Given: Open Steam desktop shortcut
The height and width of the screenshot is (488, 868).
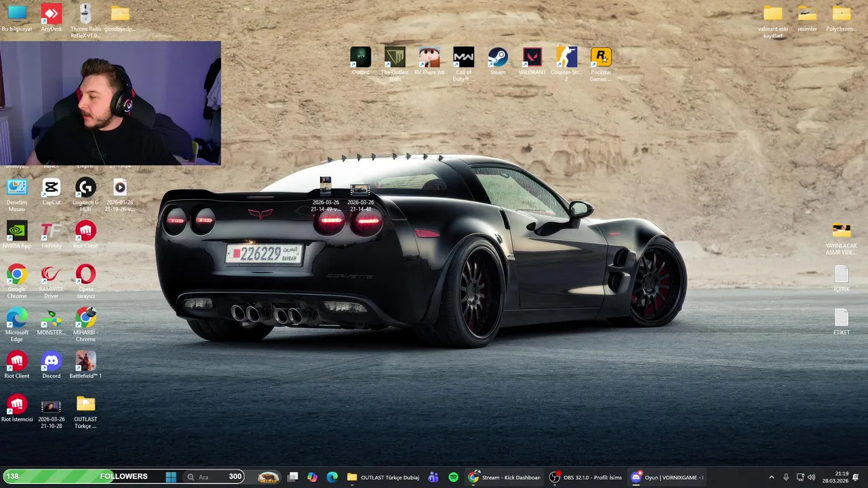Looking at the screenshot, I should [498, 61].
